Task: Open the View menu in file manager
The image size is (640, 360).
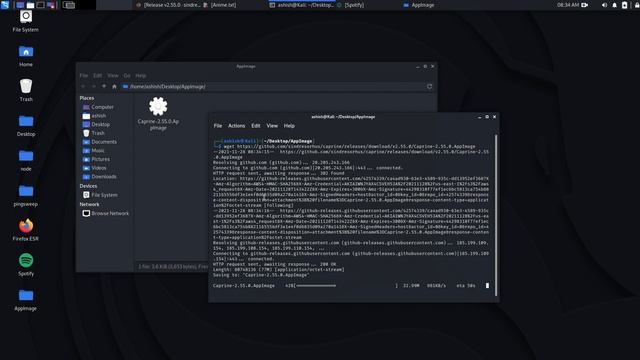Action: coord(113,76)
